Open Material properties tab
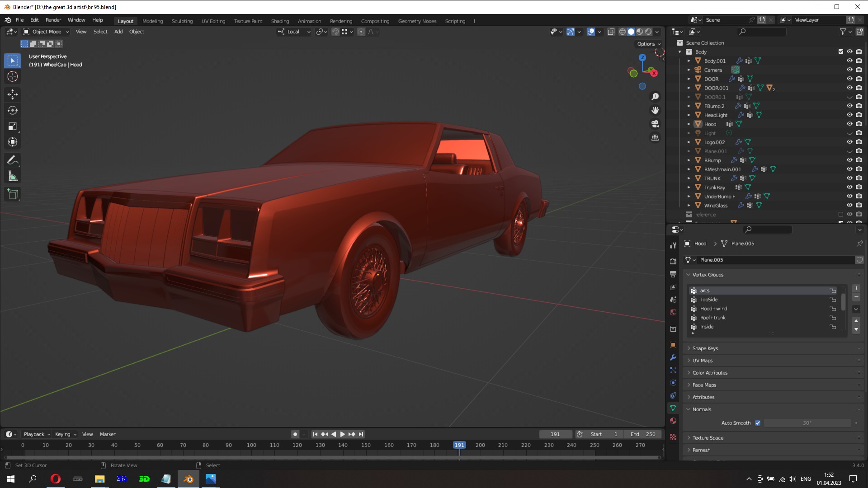The width and height of the screenshot is (868, 488). [673, 421]
